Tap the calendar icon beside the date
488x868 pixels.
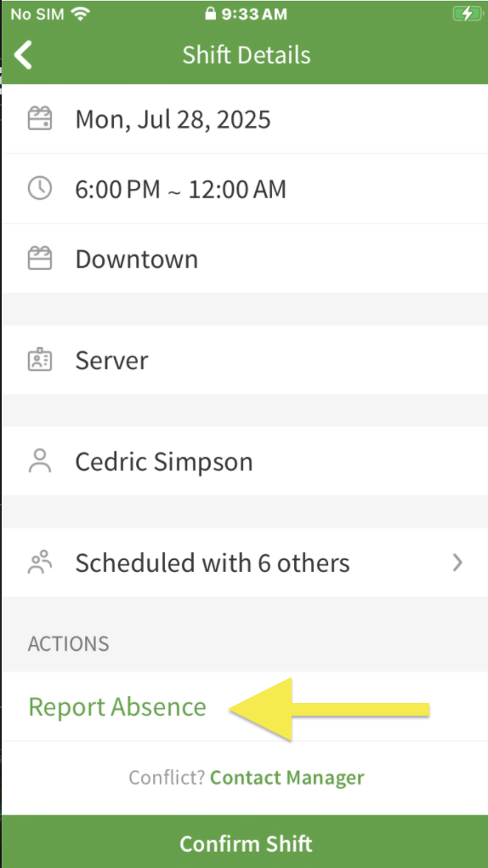[x=40, y=118]
